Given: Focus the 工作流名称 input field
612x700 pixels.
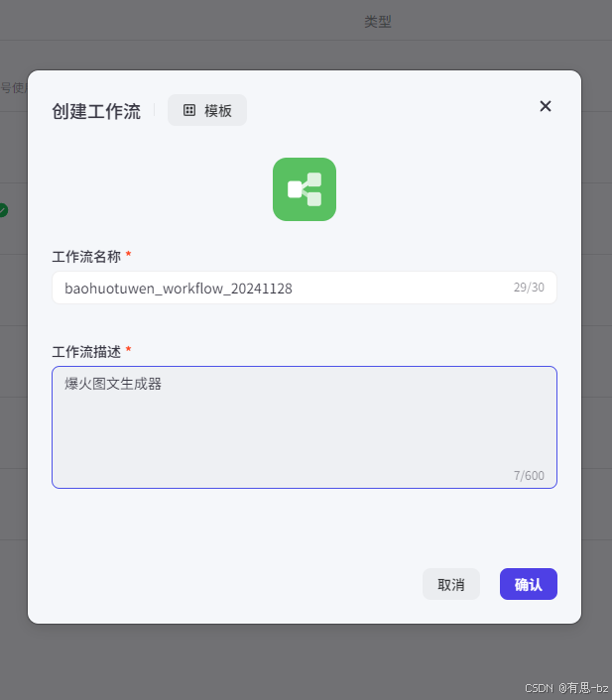Looking at the screenshot, I should [x=305, y=288].
